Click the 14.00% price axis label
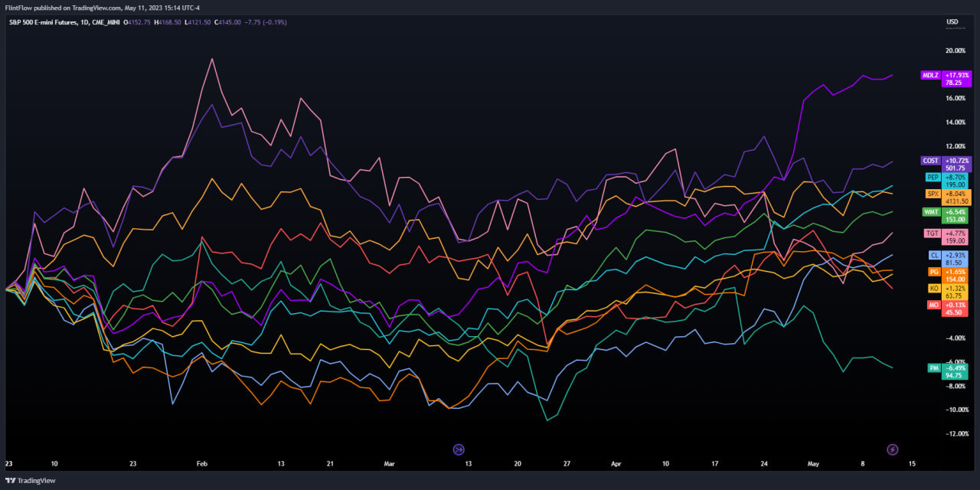Image resolution: width=980 pixels, height=490 pixels. point(955,122)
